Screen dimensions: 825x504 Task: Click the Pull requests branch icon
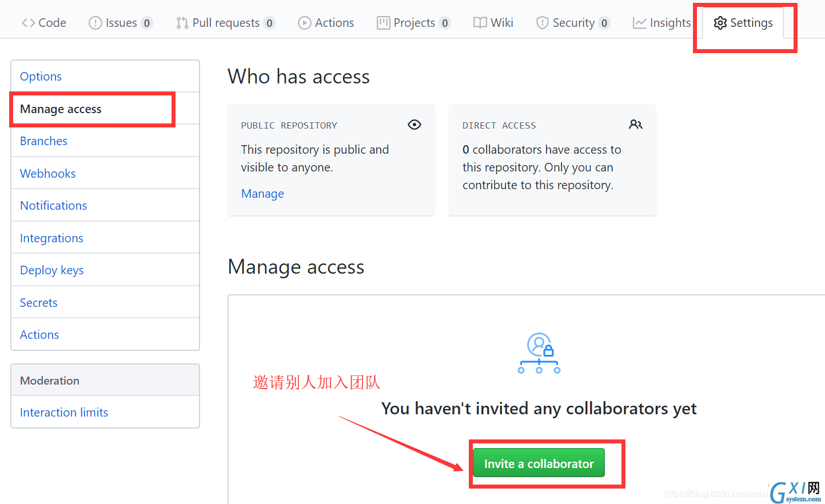[182, 23]
